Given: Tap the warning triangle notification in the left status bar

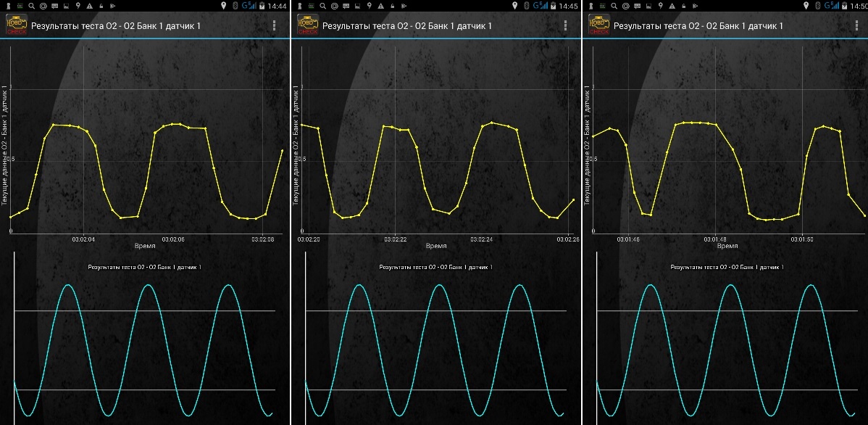Looking at the screenshot, I should pos(88,6).
